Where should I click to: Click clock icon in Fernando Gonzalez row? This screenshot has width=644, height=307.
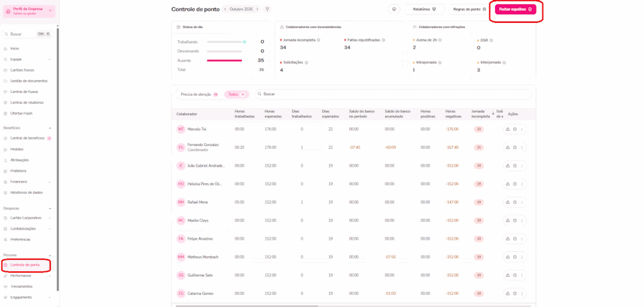coord(514,147)
